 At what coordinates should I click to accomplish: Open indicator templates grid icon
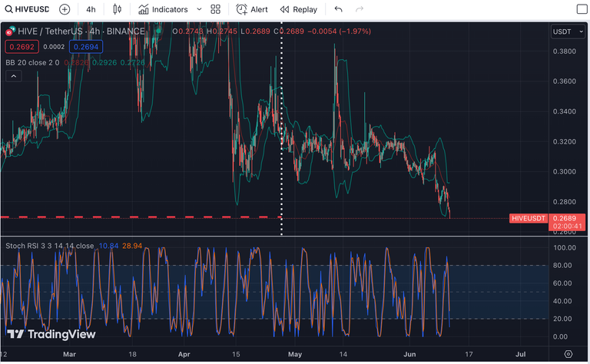216,9
